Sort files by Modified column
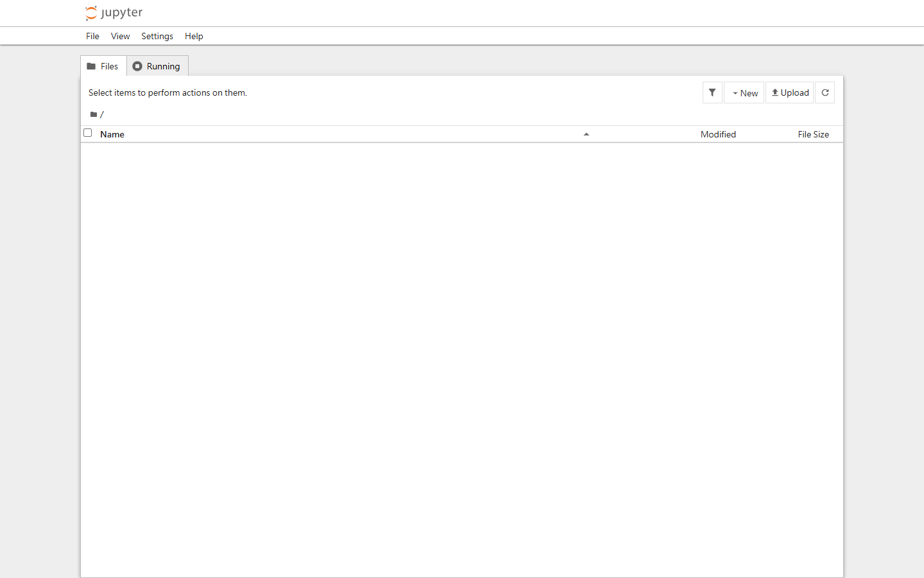The image size is (924, 578). click(718, 134)
